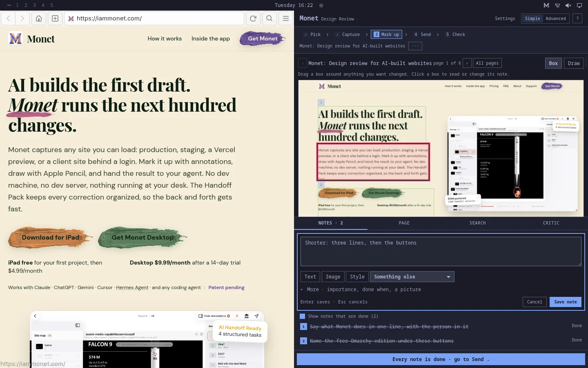The height and width of the screenshot is (368, 588).
Task: Go to previous page in design review
Action: click(x=303, y=63)
